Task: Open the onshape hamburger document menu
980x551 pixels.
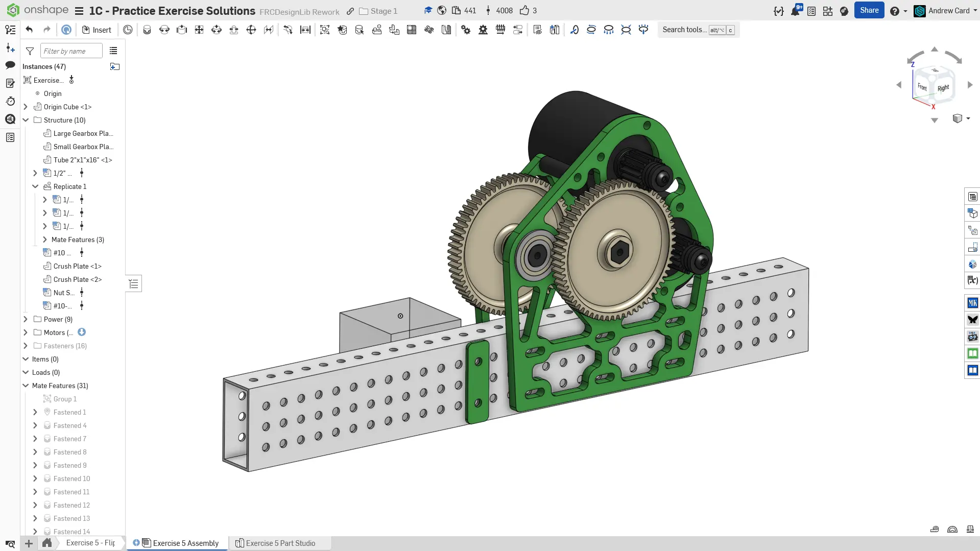Action: pyautogui.click(x=79, y=11)
